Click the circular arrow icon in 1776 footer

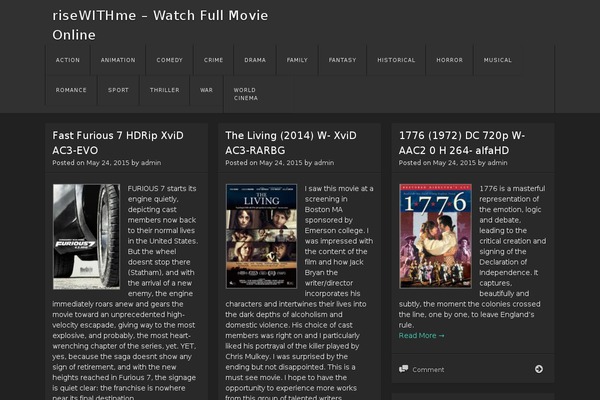point(539,369)
